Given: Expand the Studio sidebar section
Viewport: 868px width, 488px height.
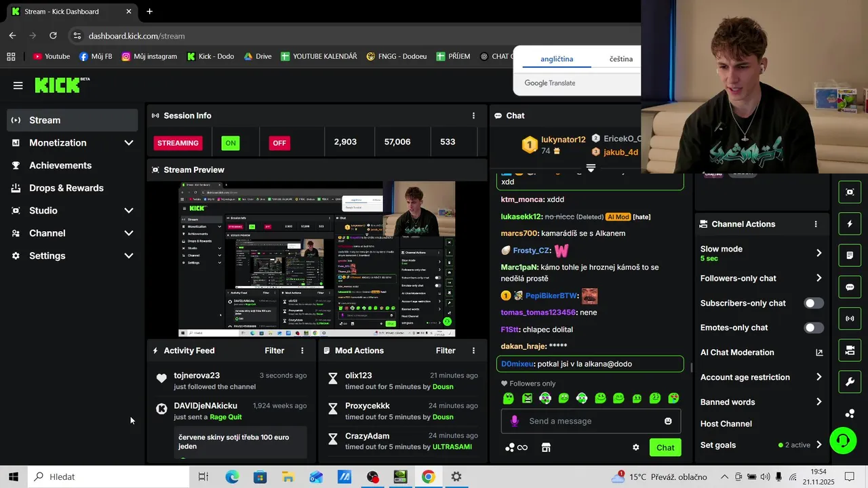Looking at the screenshot, I should tap(73, 211).
